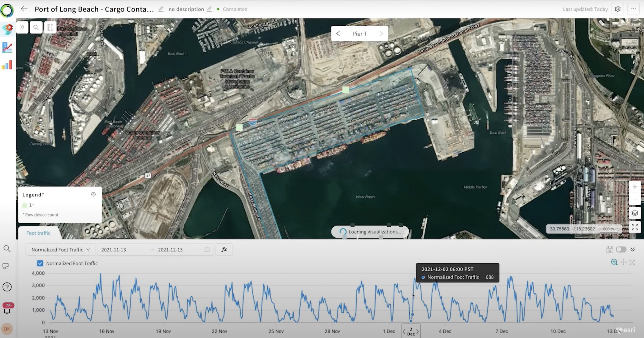Image resolution: width=644 pixels, height=338 pixels.
Task: Open the help question mark icon
Action: click(7, 287)
